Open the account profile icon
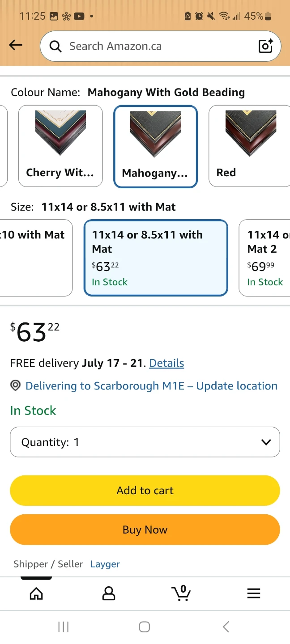 tap(109, 593)
